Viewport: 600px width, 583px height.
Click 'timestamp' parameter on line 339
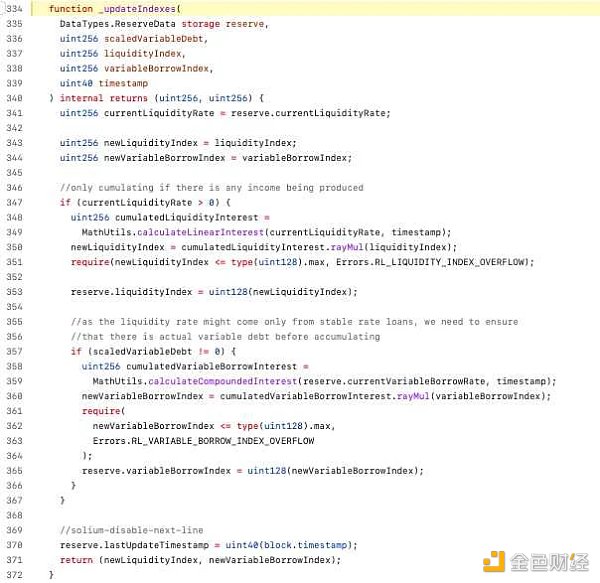click(x=123, y=83)
